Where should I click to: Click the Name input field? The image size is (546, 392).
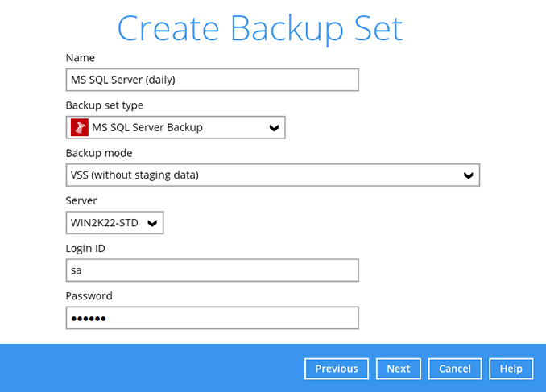(212, 80)
